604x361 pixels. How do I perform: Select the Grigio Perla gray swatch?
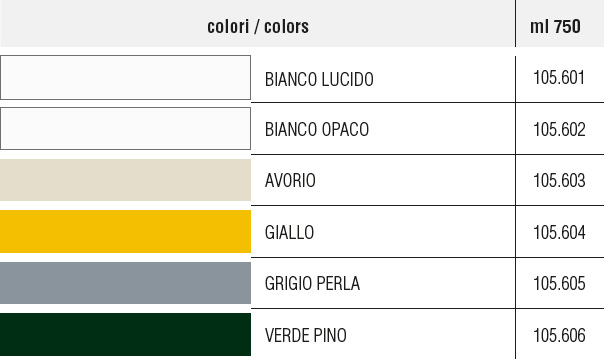(126, 283)
